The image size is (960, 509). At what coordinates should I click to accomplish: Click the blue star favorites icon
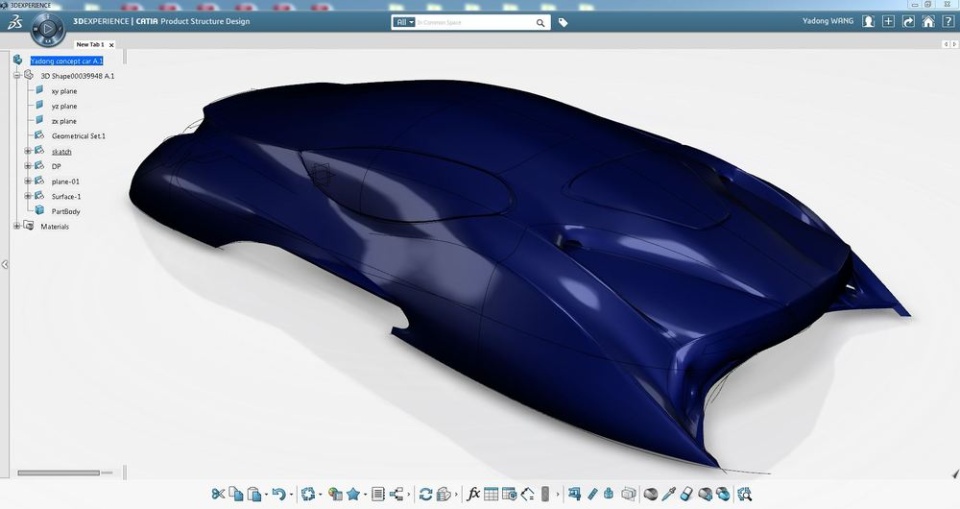pos(353,494)
